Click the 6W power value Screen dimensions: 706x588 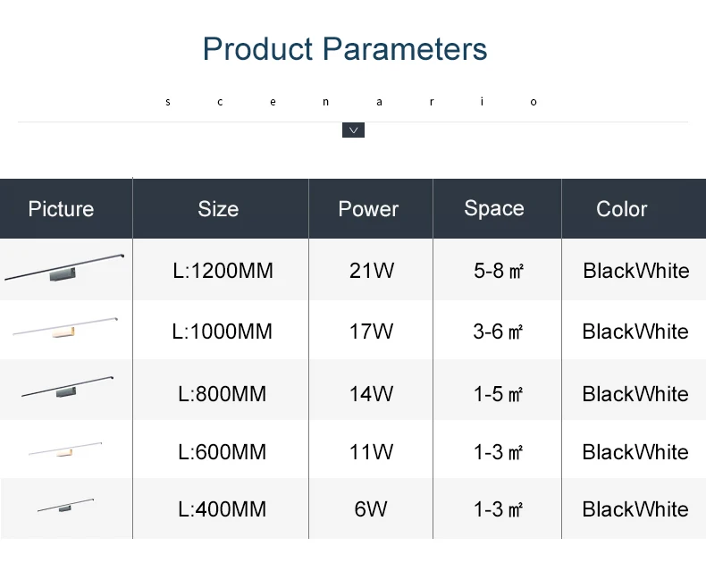pos(371,509)
